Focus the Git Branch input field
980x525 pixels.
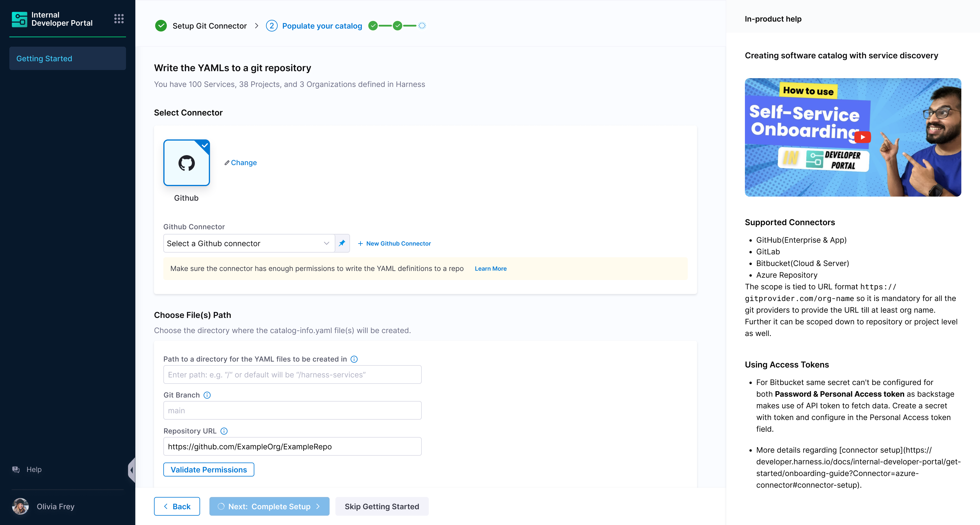tap(292, 410)
